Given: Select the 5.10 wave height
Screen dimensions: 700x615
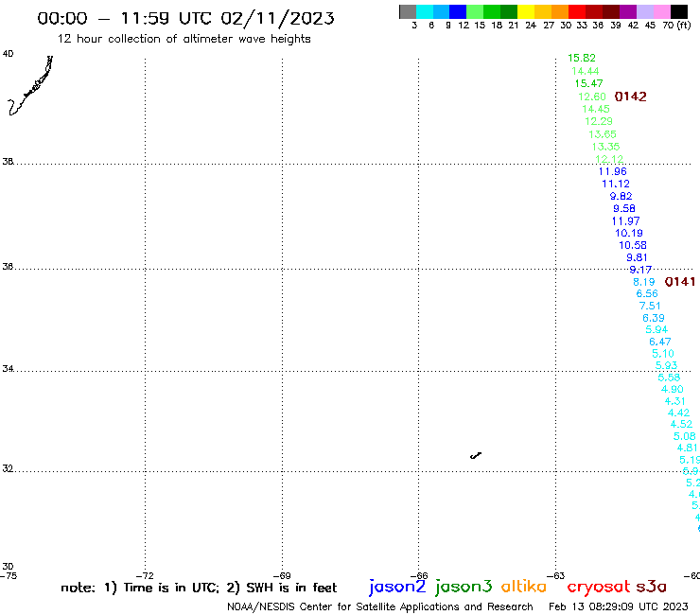Looking at the screenshot, I should point(663,354).
